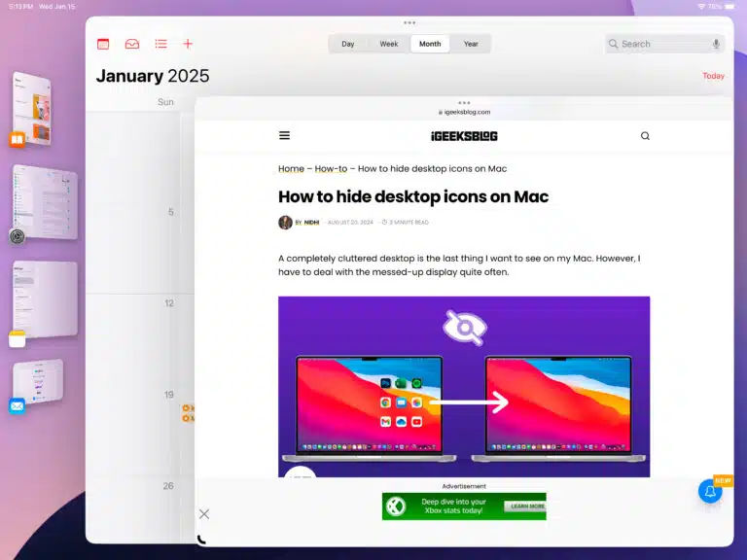Follow the How-to breadcrumb link
The width and height of the screenshot is (747, 560).
click(x=331, y=169)
